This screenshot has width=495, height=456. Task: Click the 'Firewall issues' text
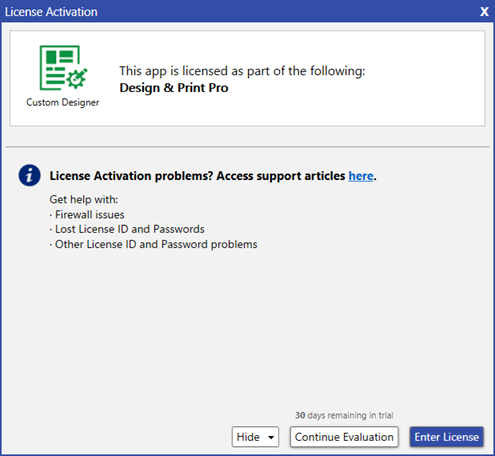(x=90, y=215)
